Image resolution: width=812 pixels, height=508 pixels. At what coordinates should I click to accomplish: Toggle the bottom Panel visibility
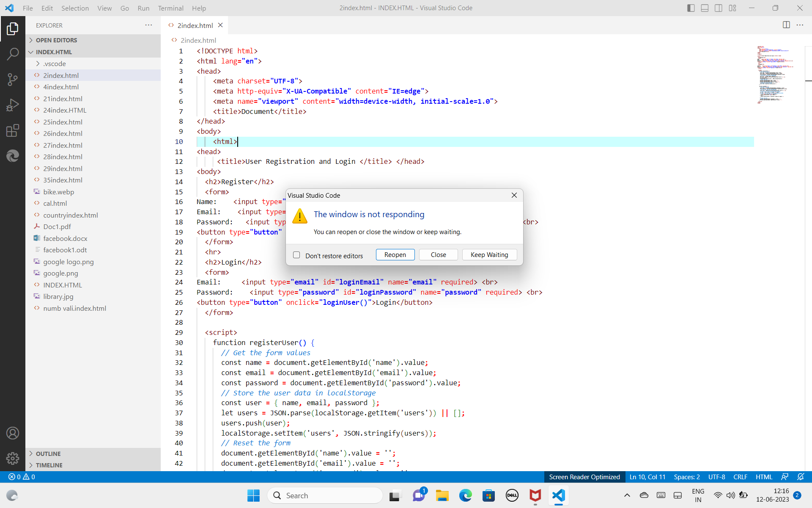704,8
